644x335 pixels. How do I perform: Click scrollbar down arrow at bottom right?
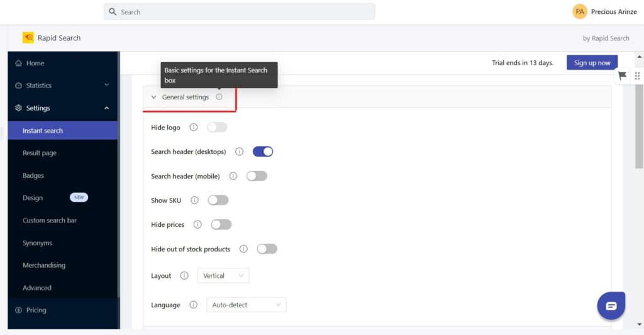click(x=639, y=324)
